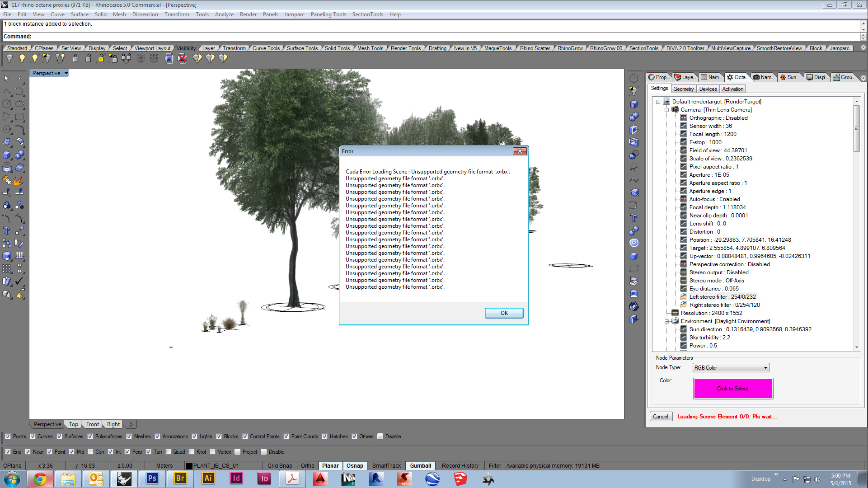This screenshot has width=868, height=488.
Task: Uncheck the Point Clouds filter checkbox
Action: click(286, 436)
